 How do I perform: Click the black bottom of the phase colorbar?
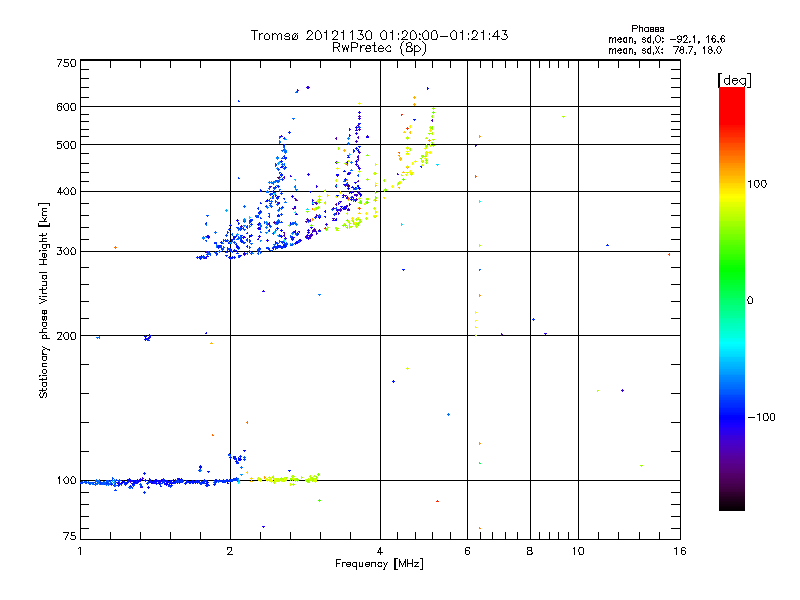coord(732,503)
